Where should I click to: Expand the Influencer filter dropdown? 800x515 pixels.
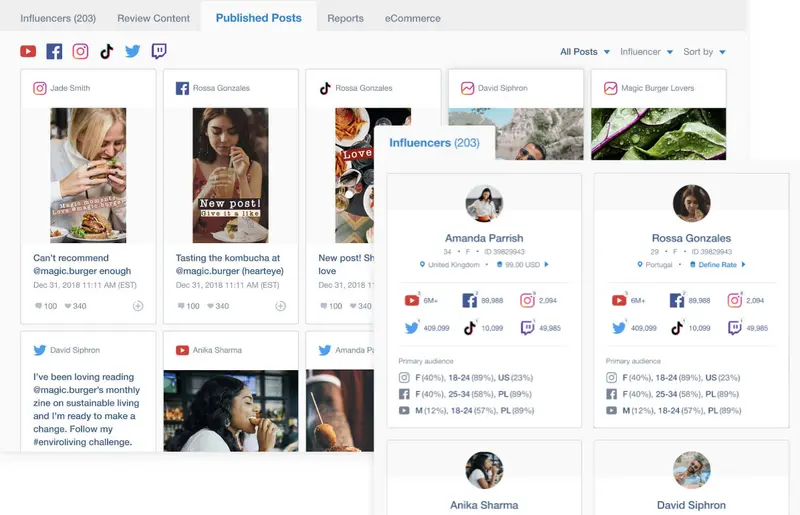[645, 52]
